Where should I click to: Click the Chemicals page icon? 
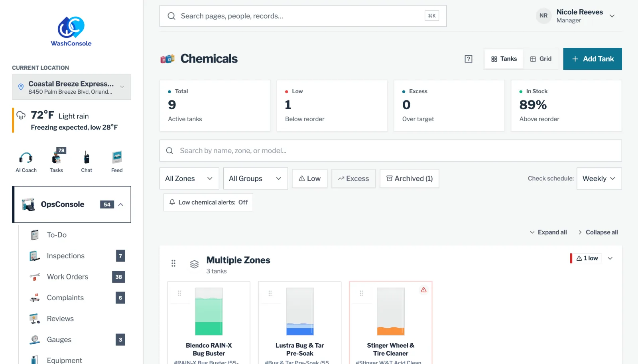click(167, 59)
